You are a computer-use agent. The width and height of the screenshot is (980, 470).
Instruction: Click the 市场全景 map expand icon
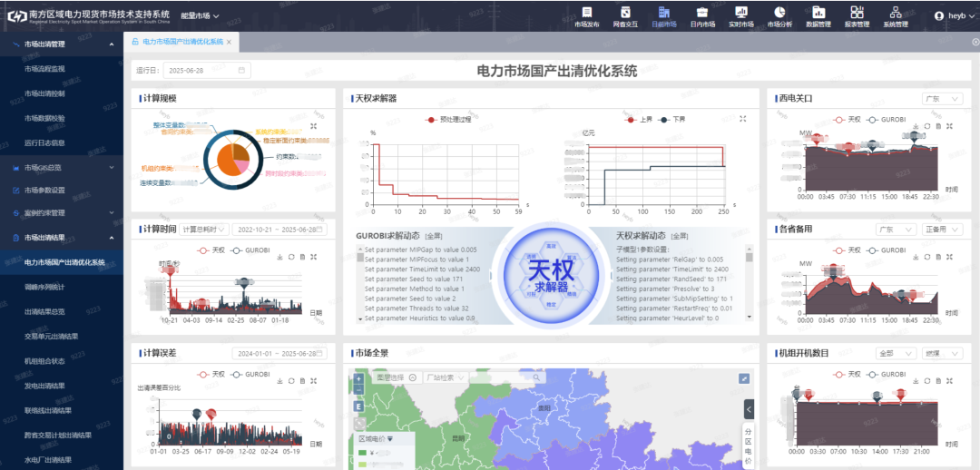click(744, 378)
